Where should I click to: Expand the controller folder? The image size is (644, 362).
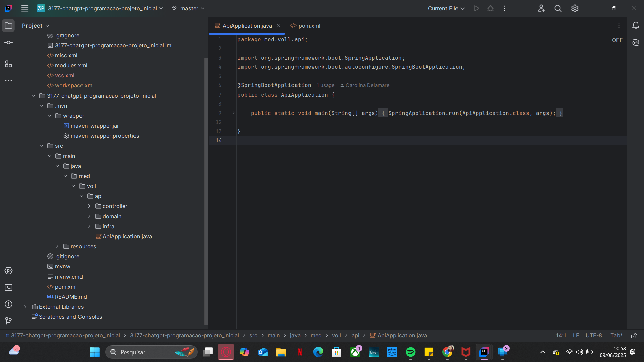coord(89,206)
